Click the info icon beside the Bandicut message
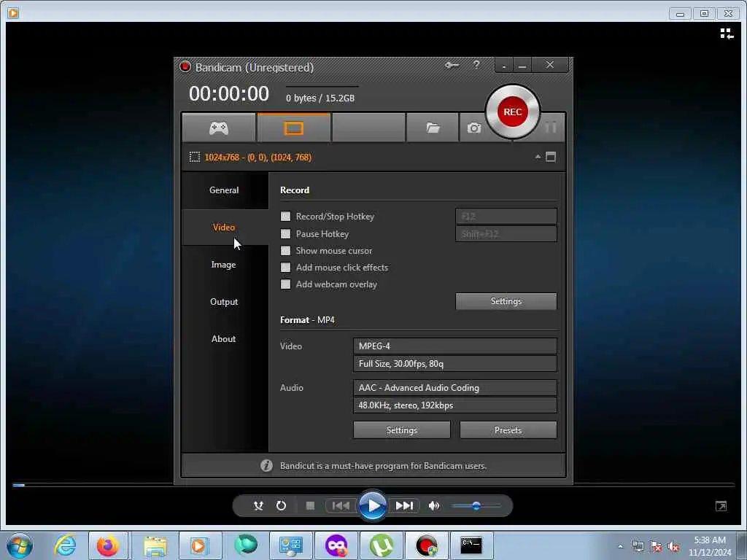Screen dimensions: 747x560 [266, 466]
